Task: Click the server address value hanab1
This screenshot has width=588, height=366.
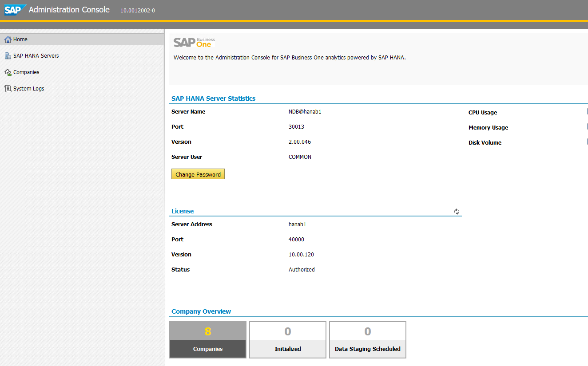Action: (x=298, y=224)
